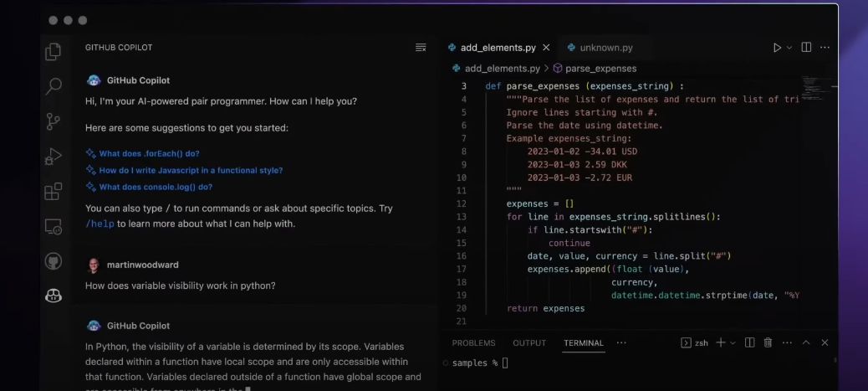Open the Run and Debug view icon
Image resolution: width=868 pixels, height=391 pixels.
(x=54, y=157)
